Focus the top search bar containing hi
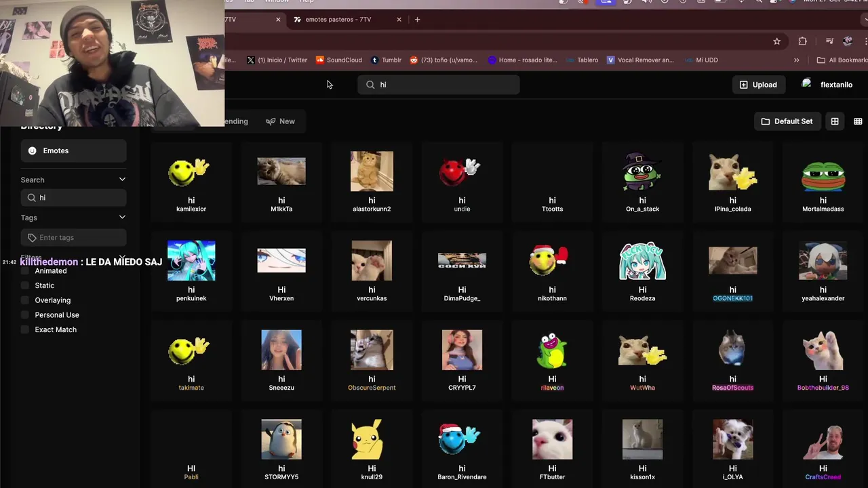Screen dimensions: 868x488 (x=439, y=85)
